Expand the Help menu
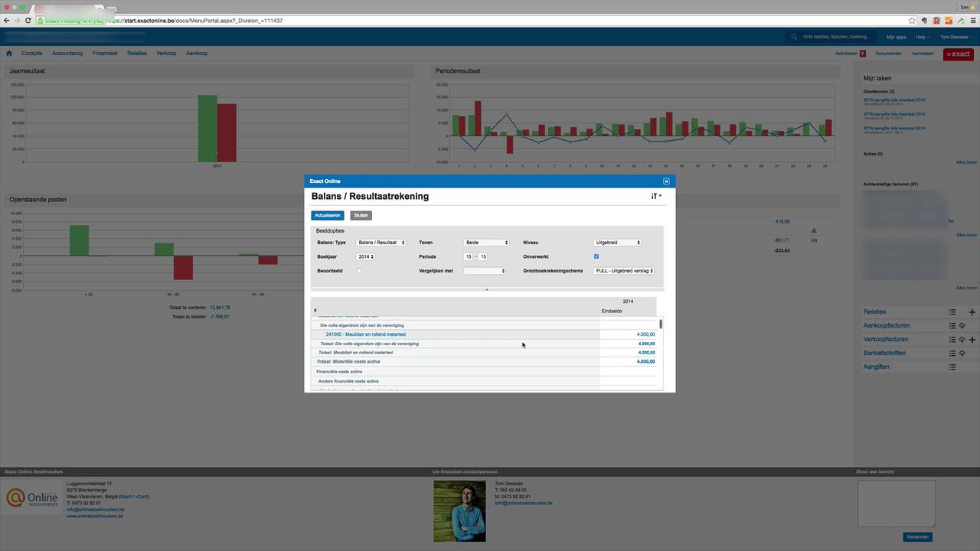The image size is (980, 551). (923, 37)
